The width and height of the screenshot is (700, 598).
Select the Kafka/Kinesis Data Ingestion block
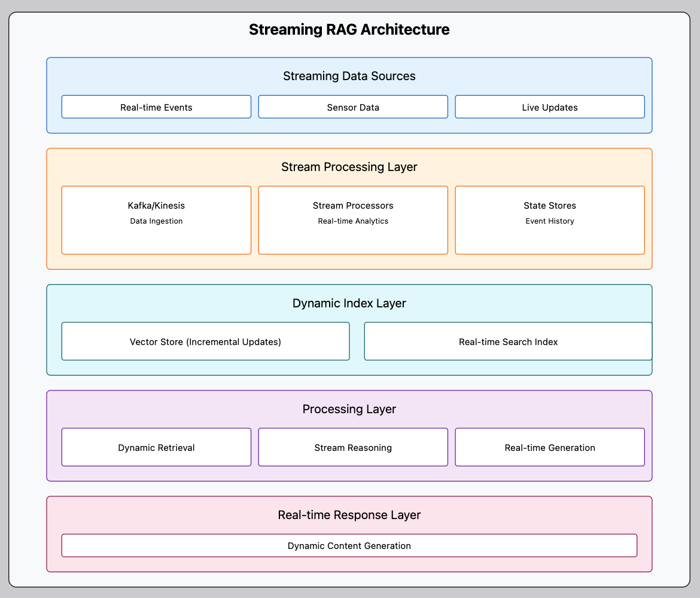(x=156, y=219)
